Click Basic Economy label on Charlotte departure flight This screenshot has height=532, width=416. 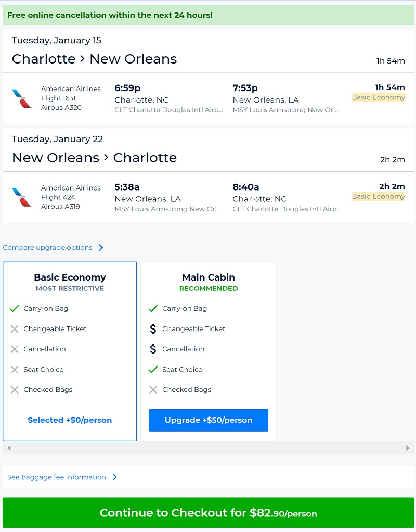(378, 97)
